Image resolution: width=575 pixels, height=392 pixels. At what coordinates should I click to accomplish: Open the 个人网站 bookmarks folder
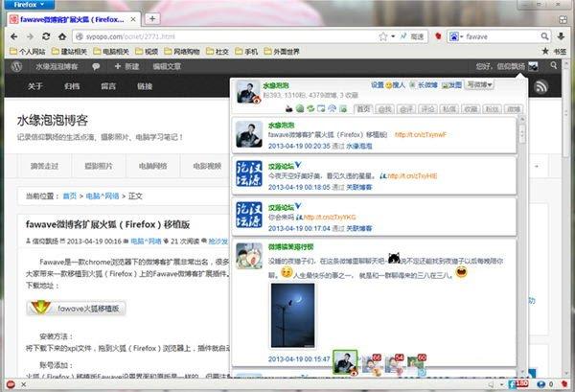[27, 52]
